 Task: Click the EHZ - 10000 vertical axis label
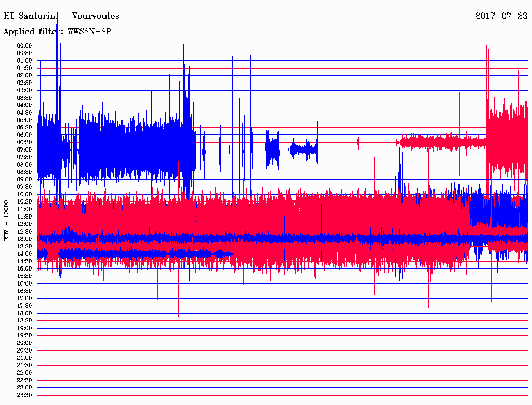7,220
